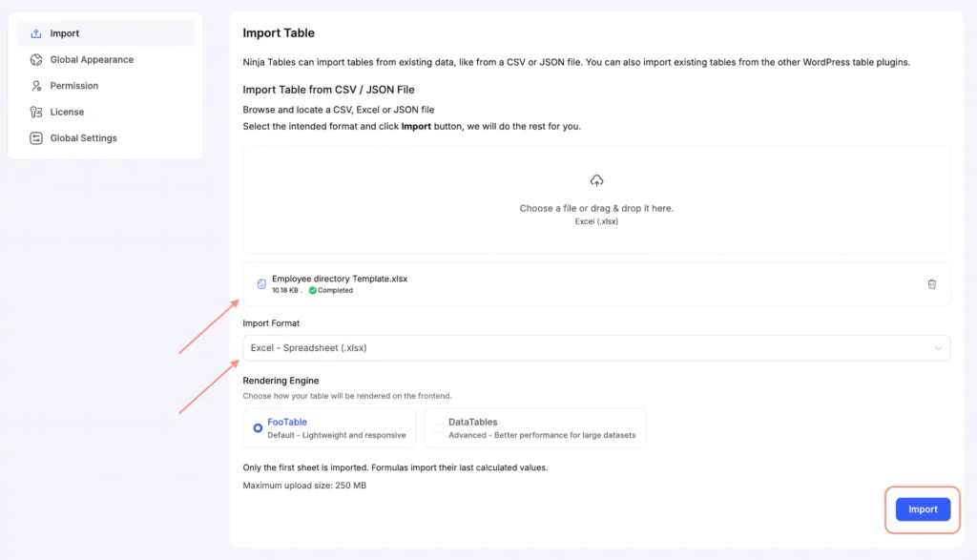Select the FooTable rendering engine
The height and width of the screenshot is (560, 977).
(329, 428)
